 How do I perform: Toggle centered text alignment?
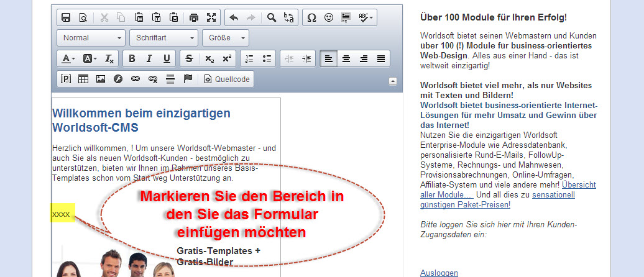[x=346, y=58]
